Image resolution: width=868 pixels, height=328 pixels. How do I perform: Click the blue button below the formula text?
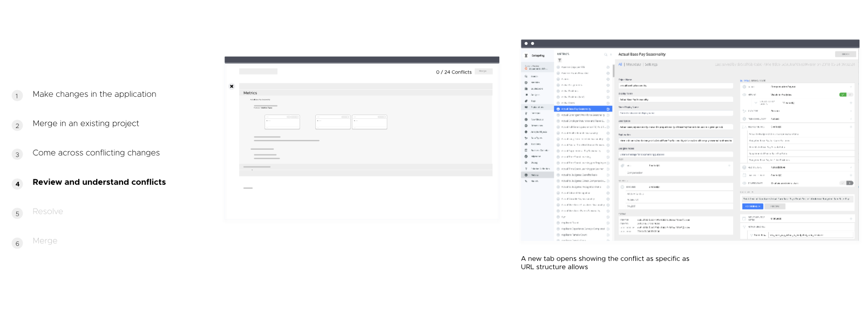coord(752,206)
